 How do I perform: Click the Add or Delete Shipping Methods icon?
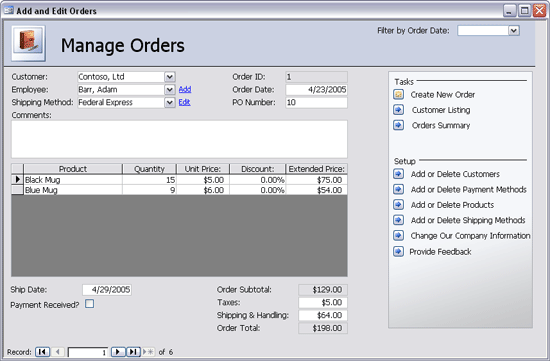398,220
